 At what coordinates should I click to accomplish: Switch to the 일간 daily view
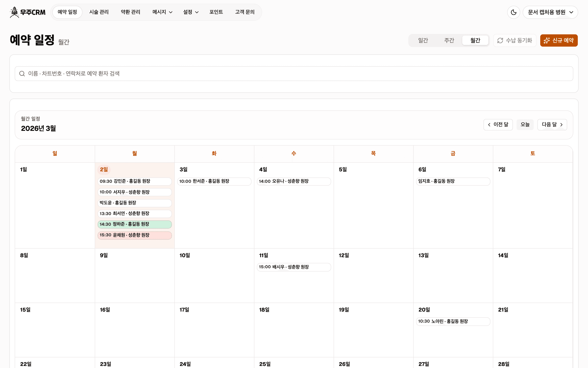pos(423,40)
